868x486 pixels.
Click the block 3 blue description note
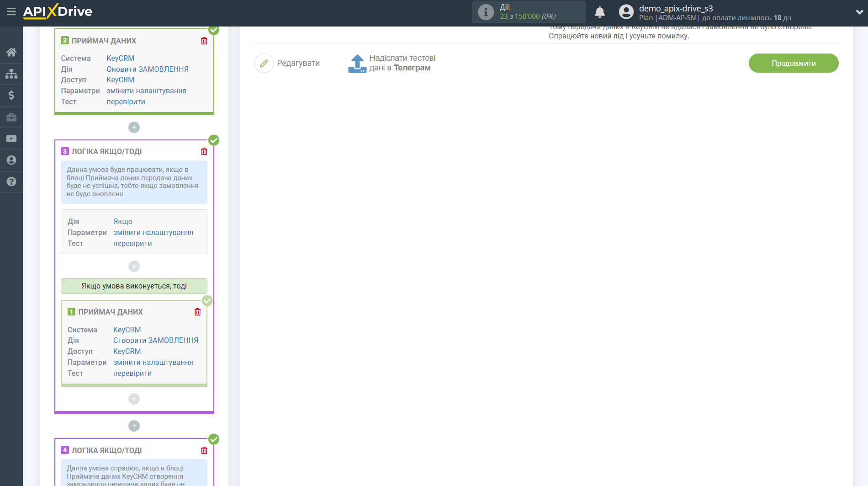(x=134, y=182)
